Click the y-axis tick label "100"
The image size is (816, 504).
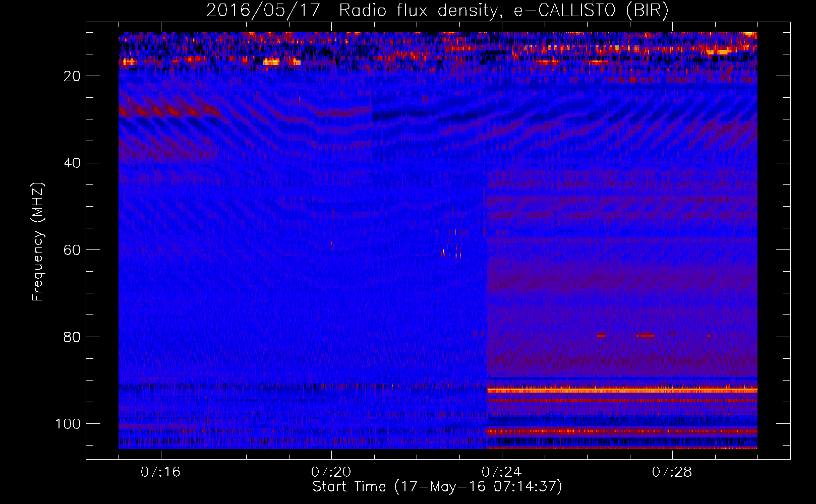(x=68, y=424)
